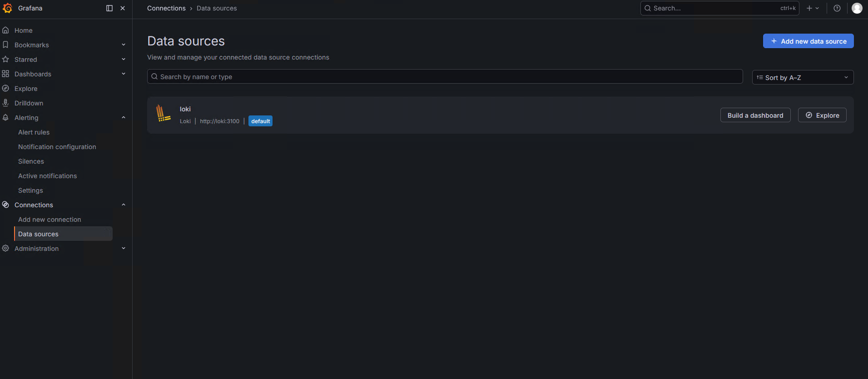Expand the Bookmarks section chevron
Viewport: 868px width, 379px height.
tap(124, 45)
